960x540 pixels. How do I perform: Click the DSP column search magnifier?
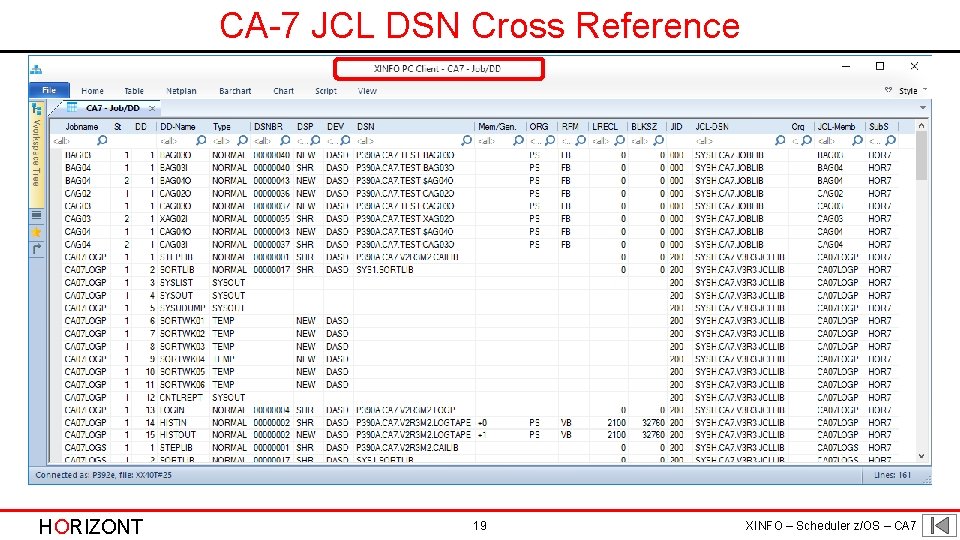(315, 141)
